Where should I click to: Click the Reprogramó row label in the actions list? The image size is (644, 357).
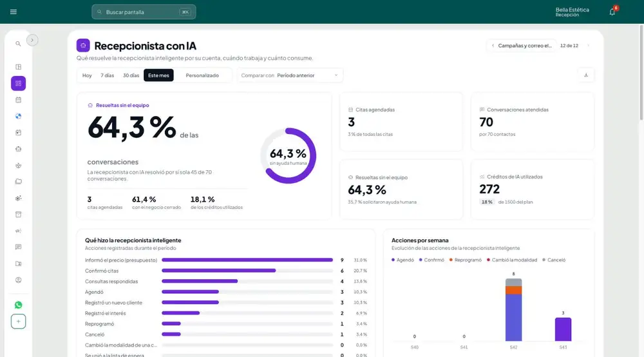pos(99,324)
